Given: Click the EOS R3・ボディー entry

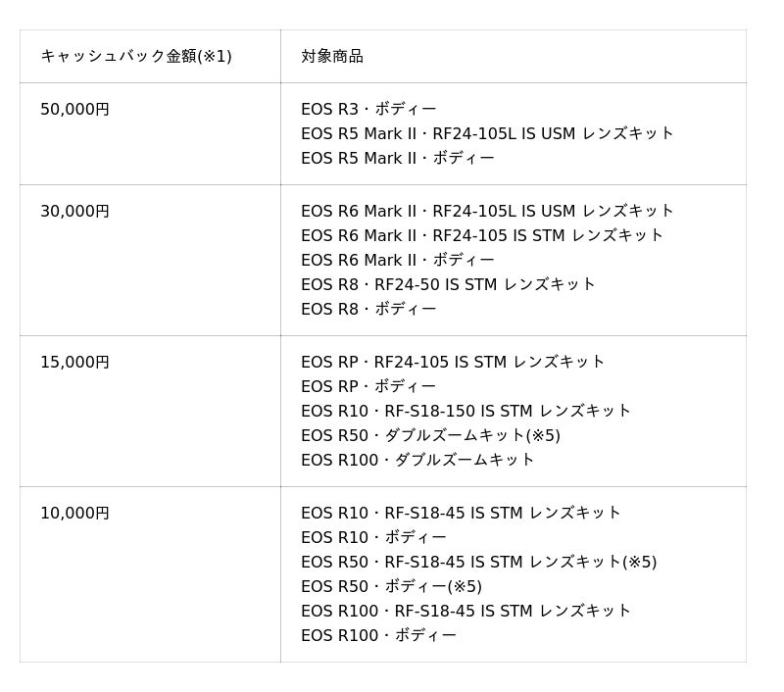Looking at the screenshot, I should coord(368,109).
